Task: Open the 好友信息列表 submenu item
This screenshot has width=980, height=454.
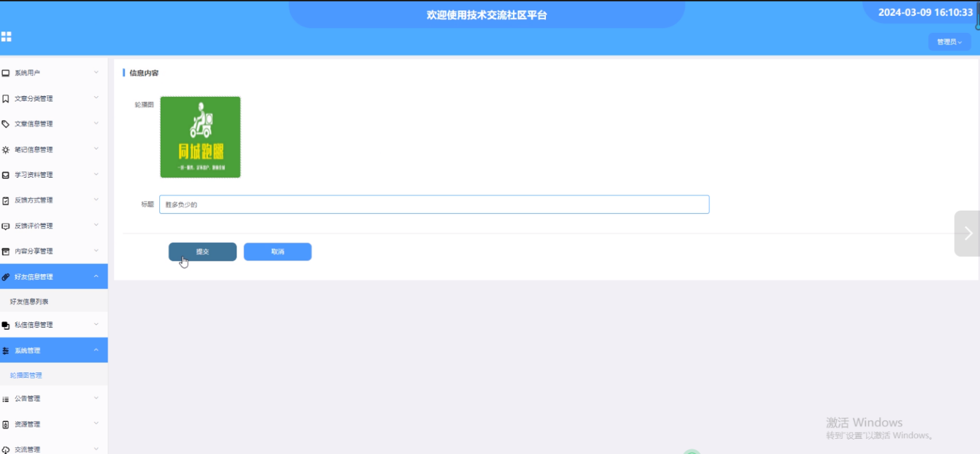Action: coord(29,302)
